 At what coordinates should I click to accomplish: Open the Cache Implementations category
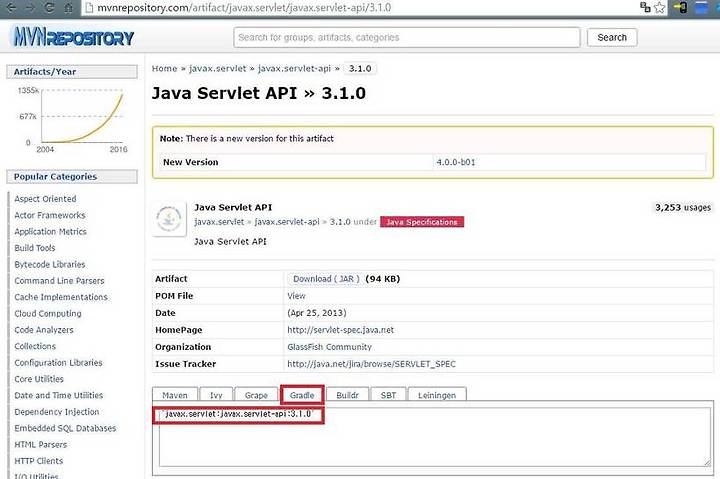tap(61, 297)
